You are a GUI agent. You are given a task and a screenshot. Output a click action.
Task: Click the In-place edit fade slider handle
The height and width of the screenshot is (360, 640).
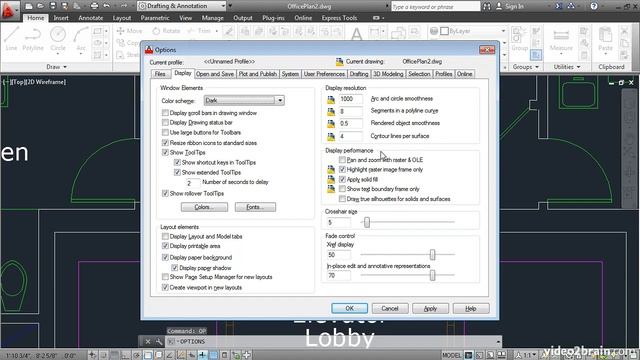[432, 276]
